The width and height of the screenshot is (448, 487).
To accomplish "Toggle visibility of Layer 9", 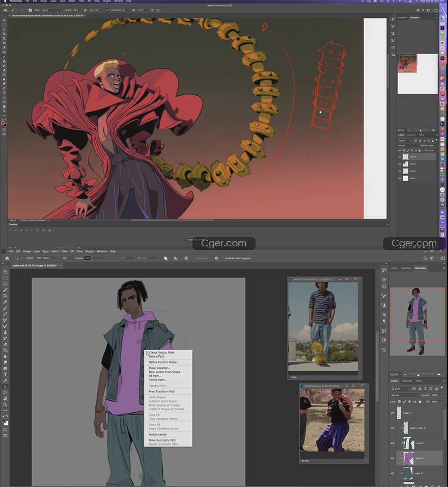I will 393,459.
